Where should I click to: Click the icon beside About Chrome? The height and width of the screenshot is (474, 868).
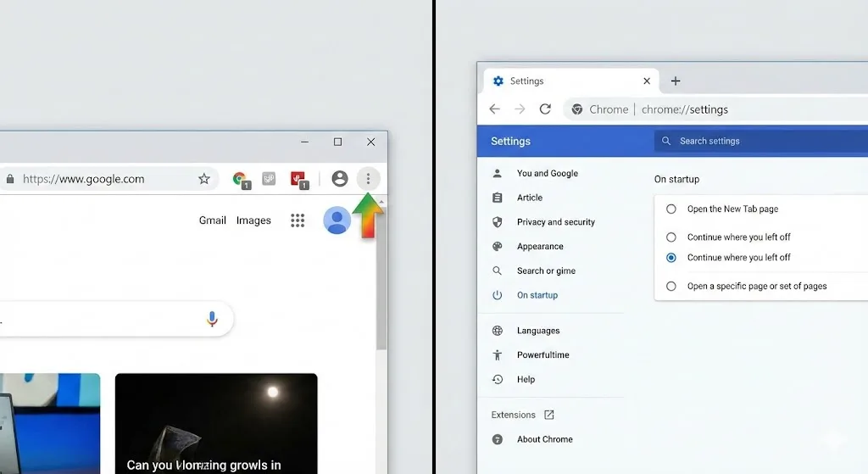tap(497, 439)
